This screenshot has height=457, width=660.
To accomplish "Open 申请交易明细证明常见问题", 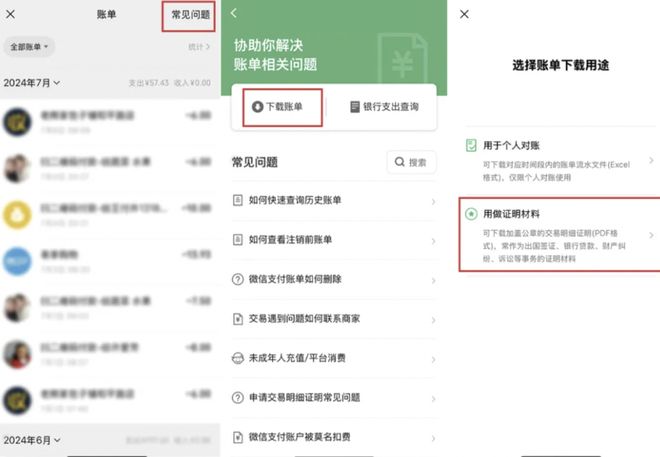I will tap(334, 398).
